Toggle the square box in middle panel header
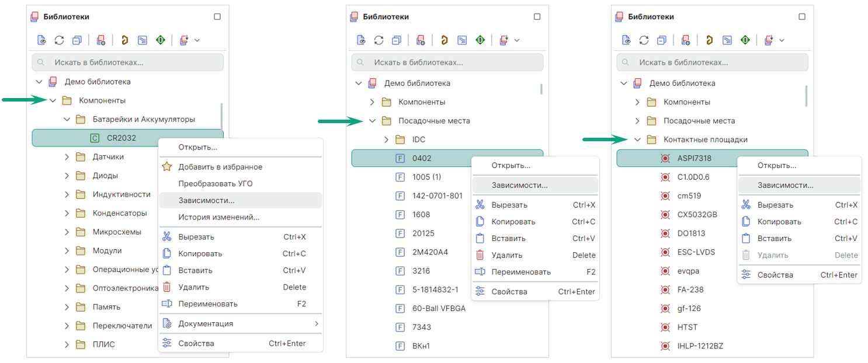The image size is (868, 363). click(x=537, y=17)
